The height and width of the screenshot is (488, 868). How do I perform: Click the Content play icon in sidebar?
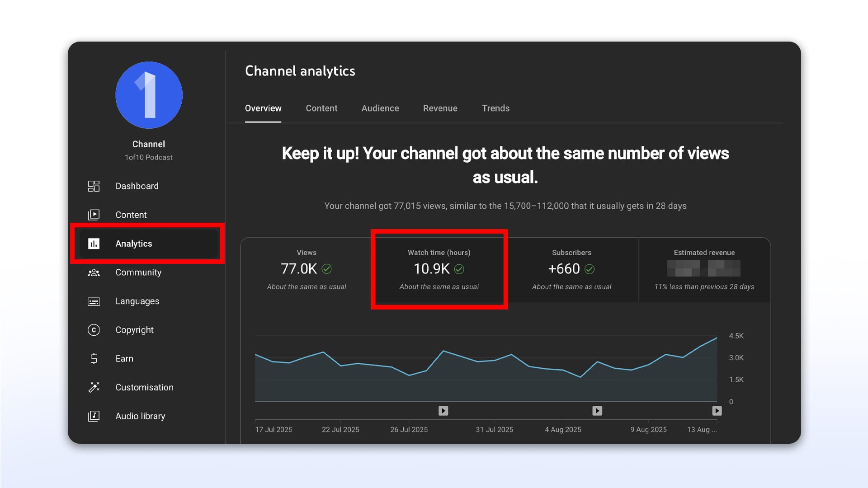(94, 215)
